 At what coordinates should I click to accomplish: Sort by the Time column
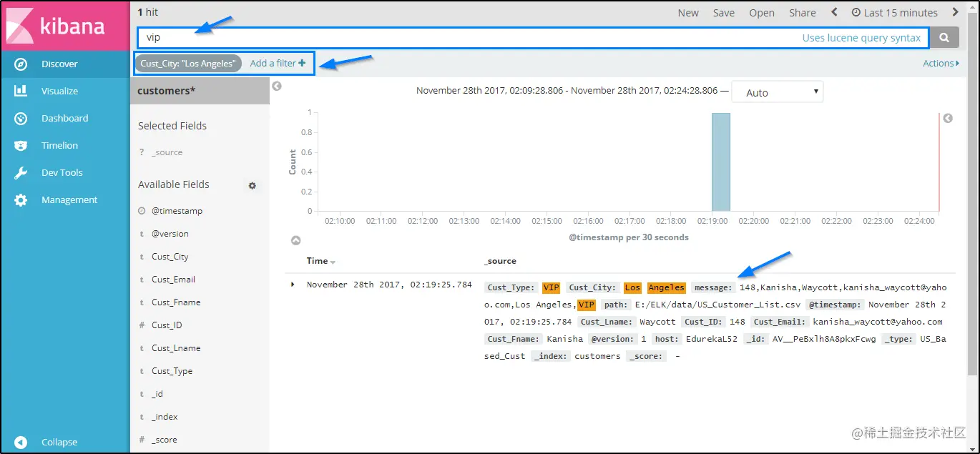321,261
